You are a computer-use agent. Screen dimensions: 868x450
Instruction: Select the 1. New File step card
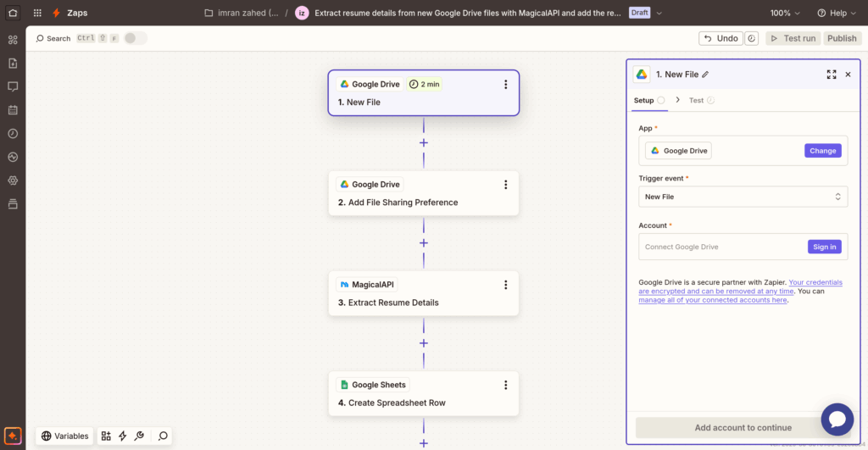pos(424,92)
